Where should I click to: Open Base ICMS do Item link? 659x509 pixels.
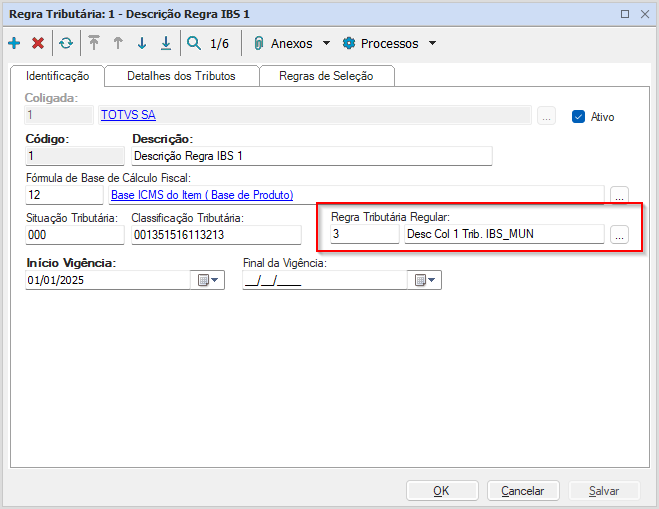tap(202, 195)
